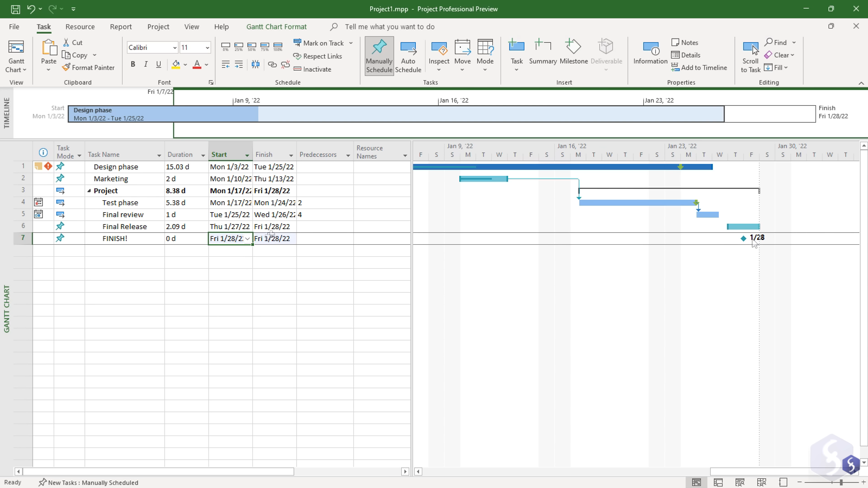Open the Copy dropdown arrow
This screenshot has width=868, height=488.
(x=94, y=55)
